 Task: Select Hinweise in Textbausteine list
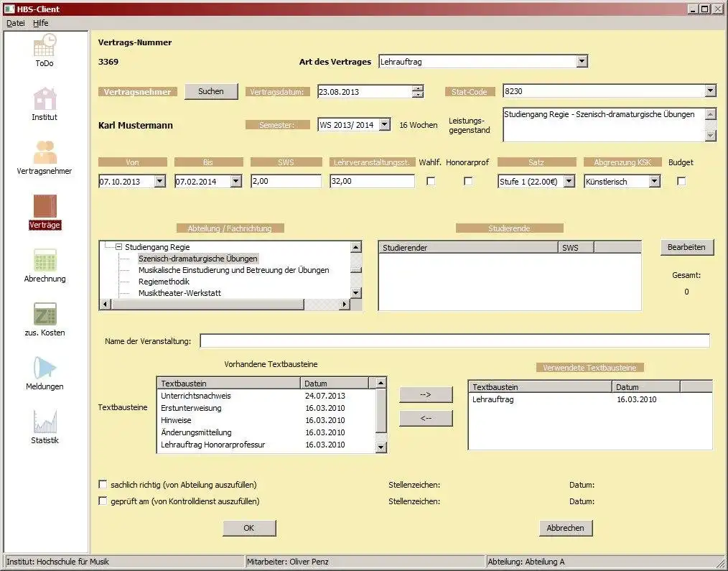click(x=266, y=420)
